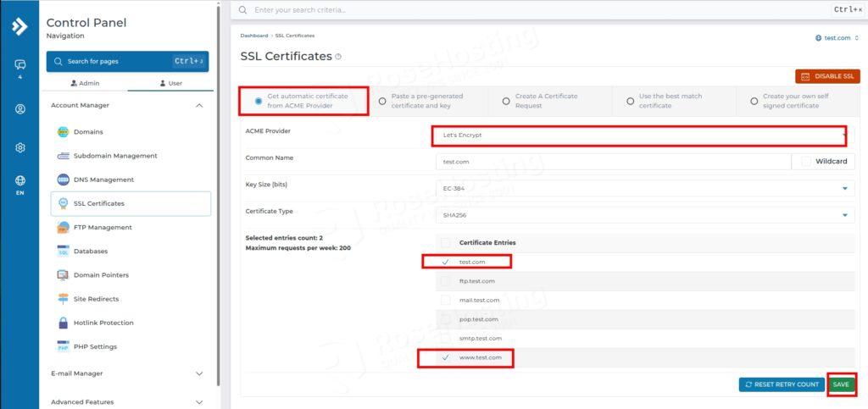Click the Hotlink Protection lock icon

pos(63,323)
